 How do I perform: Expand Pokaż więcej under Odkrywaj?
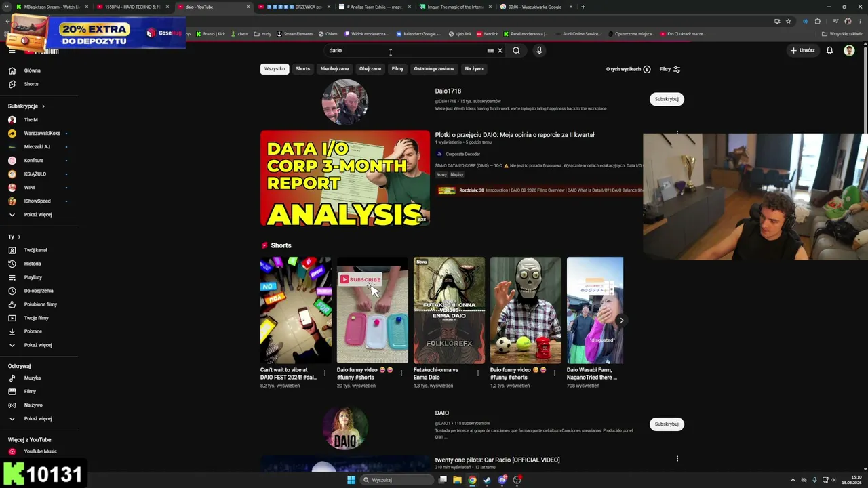coord(38,418)
